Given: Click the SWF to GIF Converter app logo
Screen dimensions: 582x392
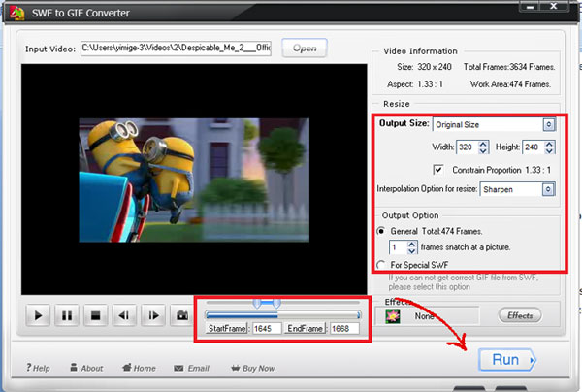Looking at the screenshot, I should 16,13.
